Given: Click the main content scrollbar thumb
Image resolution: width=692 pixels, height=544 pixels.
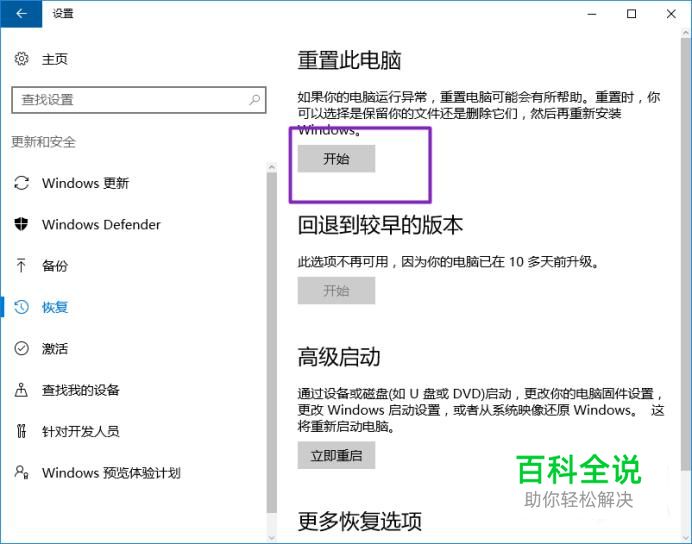Looking at the screenshot, I should tap(685, 254).
